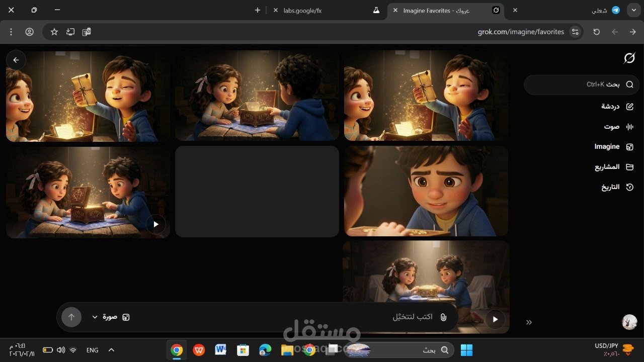Open the user profile avatar

(x=629, y=322)
